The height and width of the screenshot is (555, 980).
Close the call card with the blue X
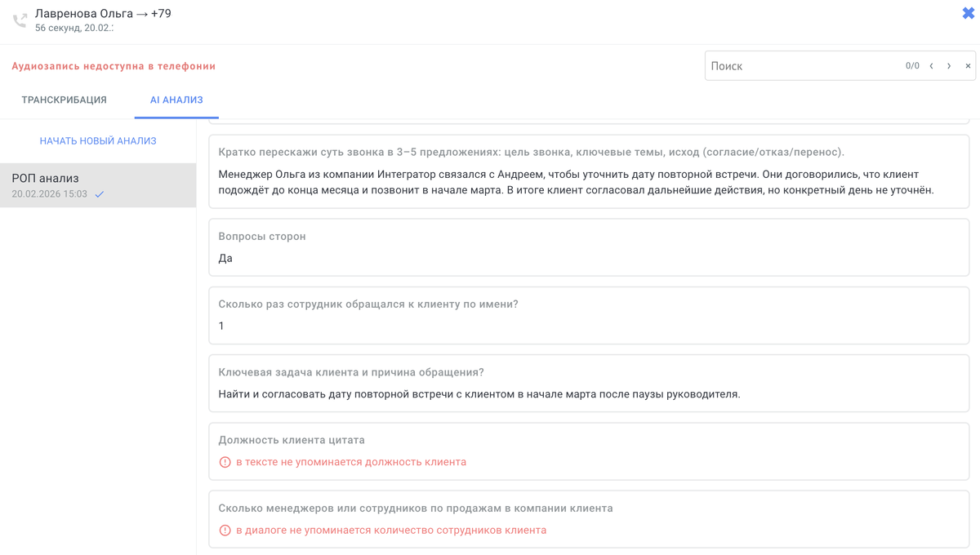coord(967,12)
